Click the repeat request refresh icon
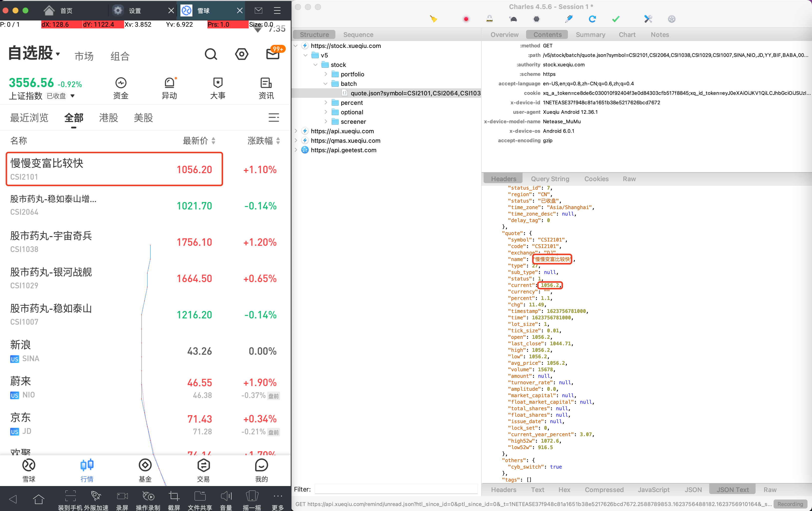Image resolution: width=812 pixels, height=511 pixels. [592, 19]
